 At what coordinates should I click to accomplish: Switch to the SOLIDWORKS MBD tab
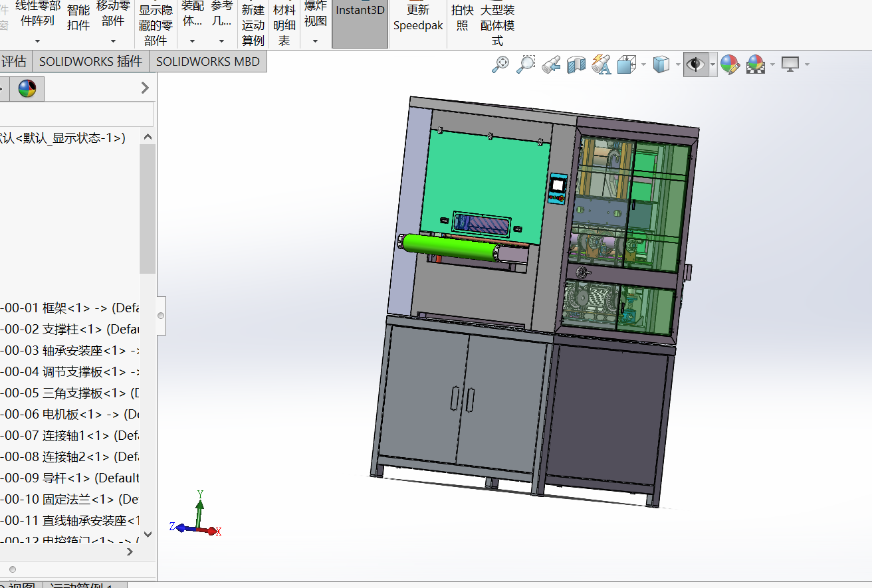point(209,62)
